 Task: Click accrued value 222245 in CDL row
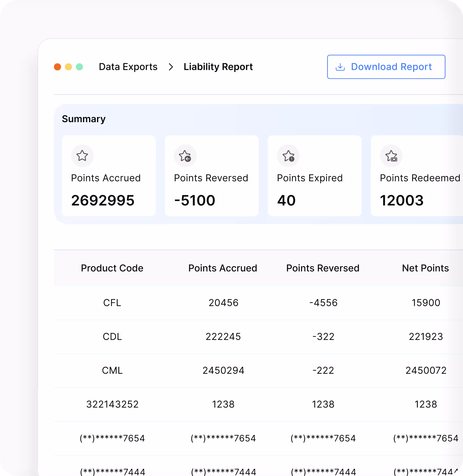click(x=223, y=337)
